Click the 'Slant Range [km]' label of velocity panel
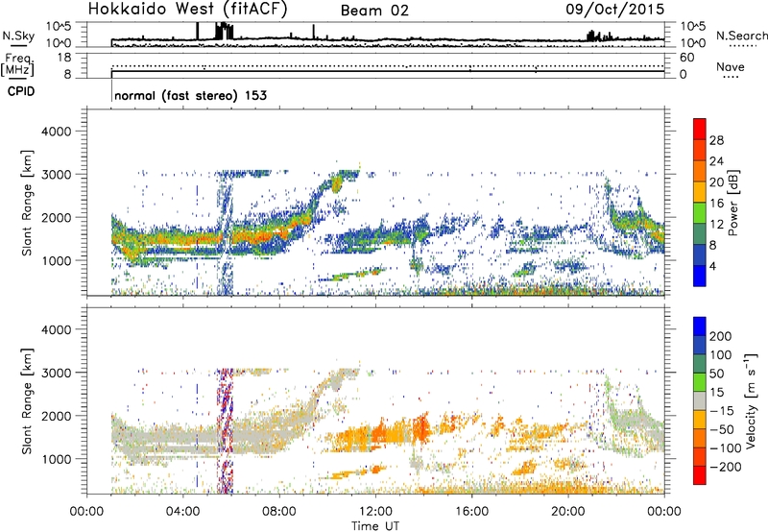Image resolution: width=768 pixels, height=532 pixels. point(27,401)
